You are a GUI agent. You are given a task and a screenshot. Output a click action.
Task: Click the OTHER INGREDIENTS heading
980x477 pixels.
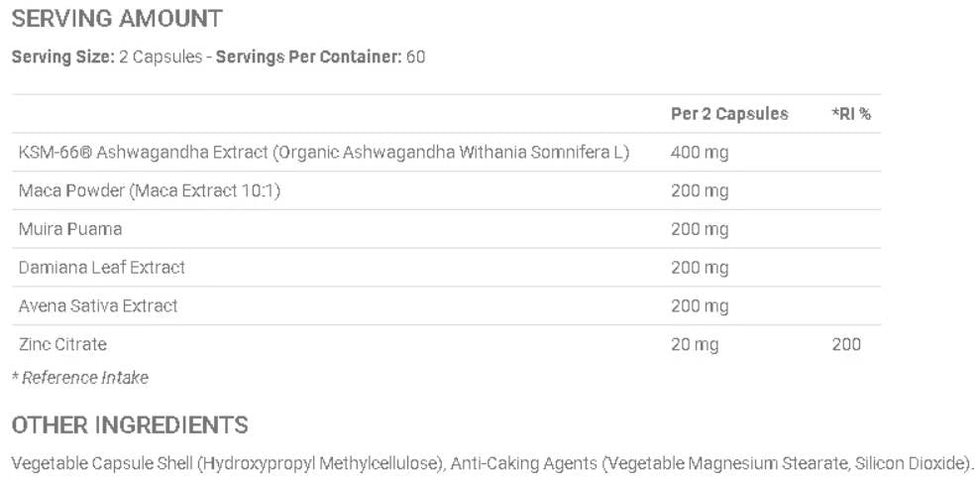pyautogui.click(x=130, y=425)
